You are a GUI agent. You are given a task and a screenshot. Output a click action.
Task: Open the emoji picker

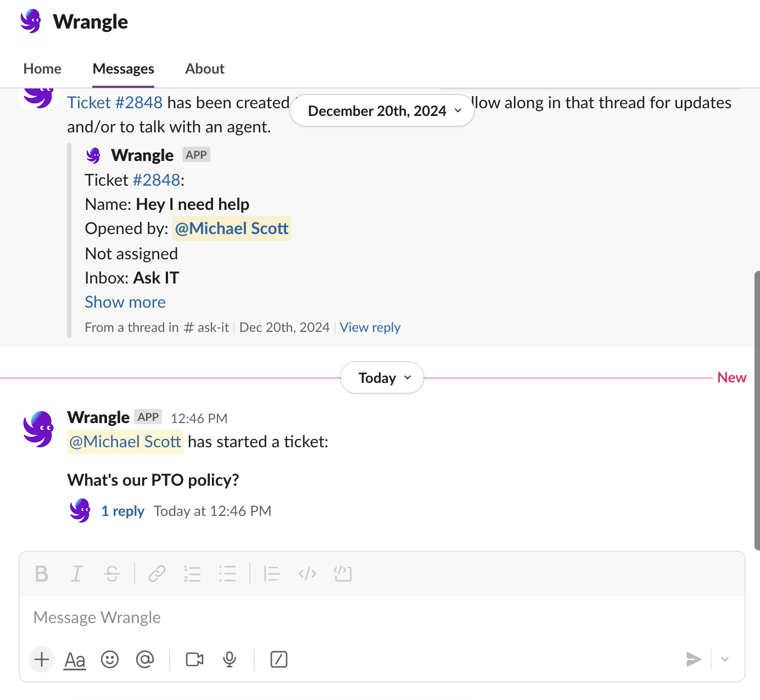pyautogui.click(x=110, y=659)
